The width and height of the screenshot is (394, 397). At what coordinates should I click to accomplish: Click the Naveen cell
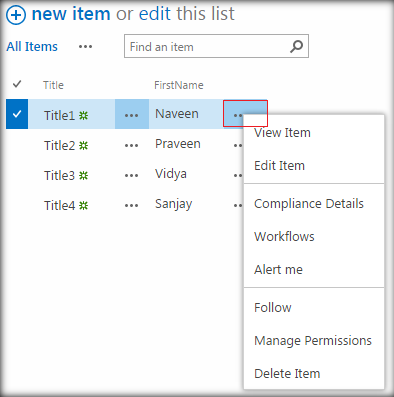[x=177, y=114]
